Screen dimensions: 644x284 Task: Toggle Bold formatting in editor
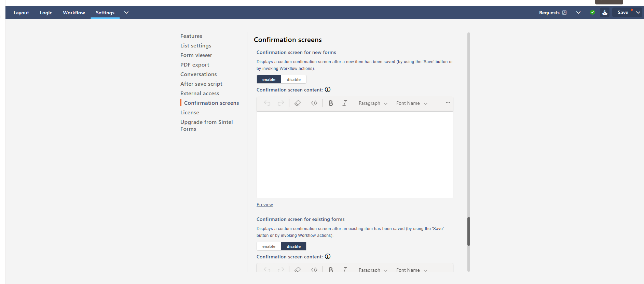[x=331, y=103]
